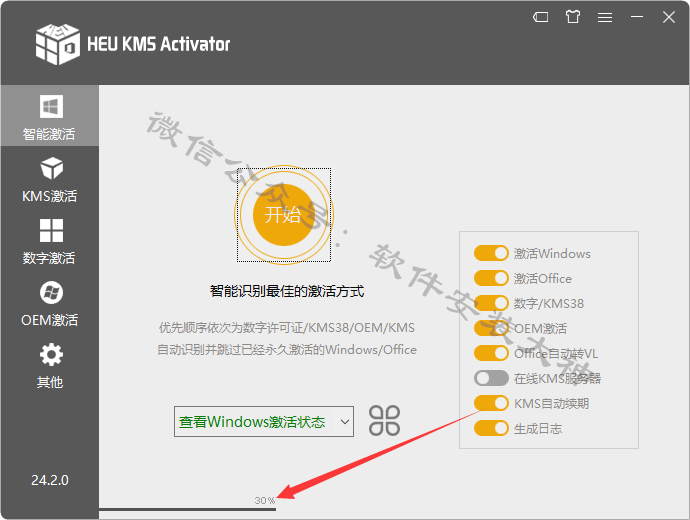Disable the 生成日志 switch

tap(491, 428)
